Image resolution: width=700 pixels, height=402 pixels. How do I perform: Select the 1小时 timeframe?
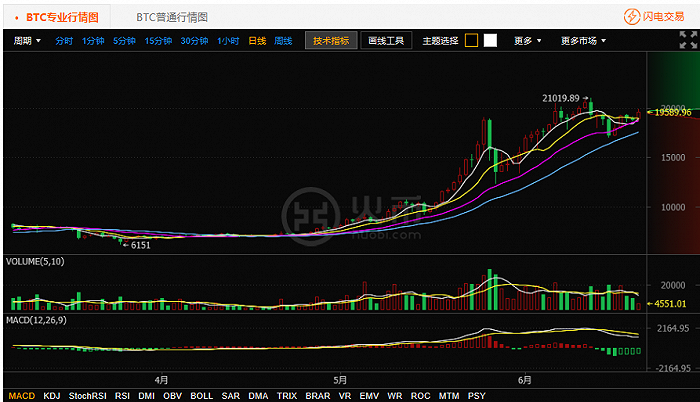228,41
